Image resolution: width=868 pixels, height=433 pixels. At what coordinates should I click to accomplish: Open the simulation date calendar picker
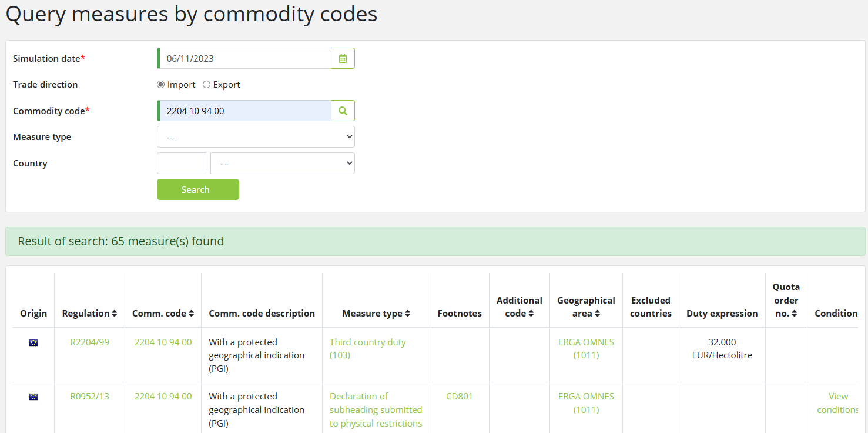click(343, 59)
